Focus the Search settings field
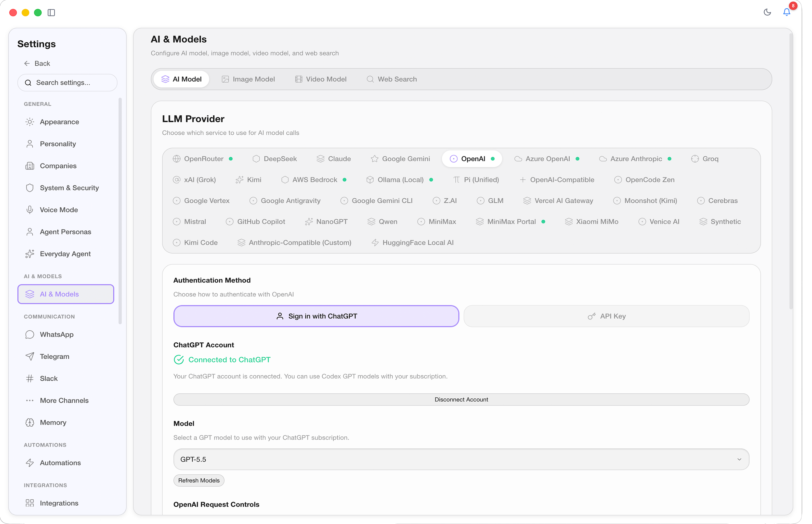 click(68, 83)
